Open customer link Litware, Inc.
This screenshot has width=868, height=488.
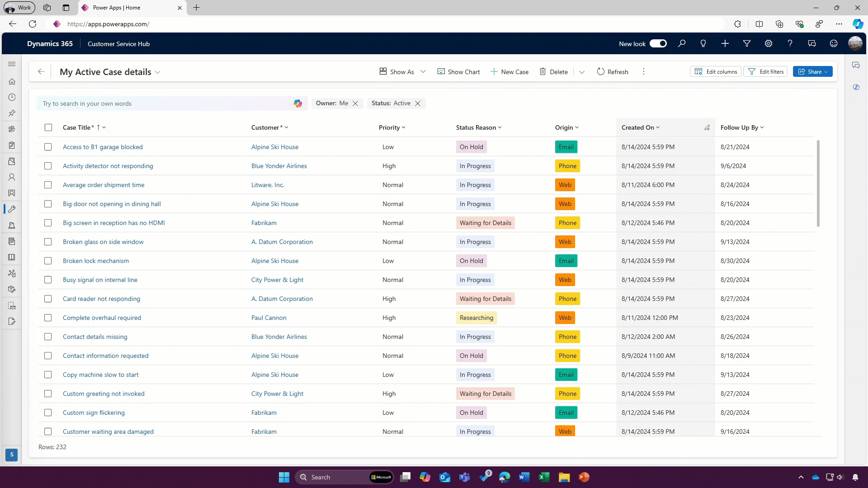pyautogui.click(x=268, y=185)
